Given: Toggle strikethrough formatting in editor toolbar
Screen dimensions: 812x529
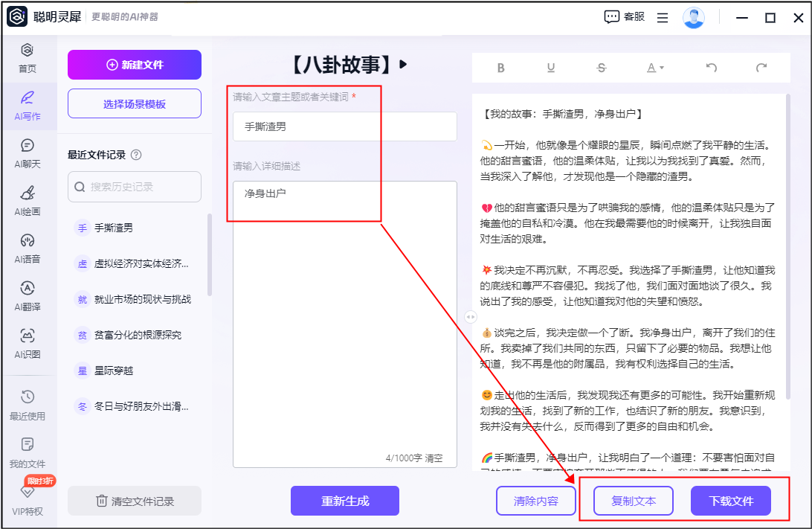Looking at the screenshot, I should pyautogui.click(x=602, y=68).
